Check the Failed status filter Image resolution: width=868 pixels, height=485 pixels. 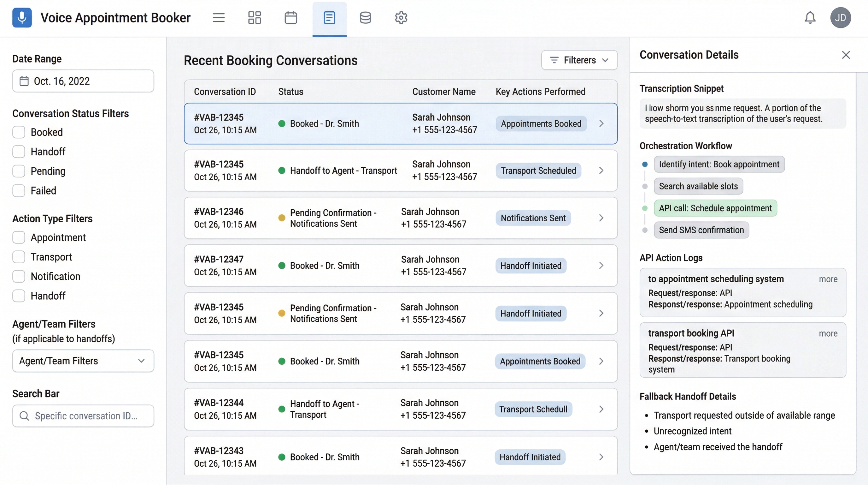19,191
